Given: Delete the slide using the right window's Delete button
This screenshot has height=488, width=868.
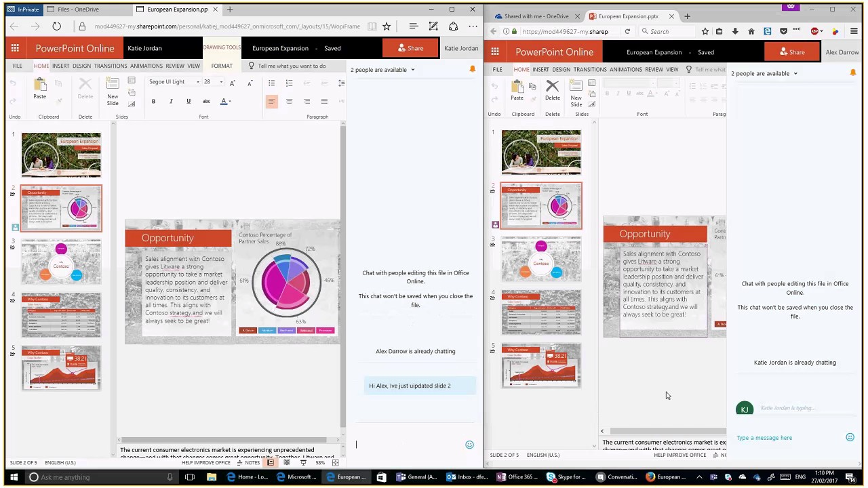Looking at the screenshot, I should pos(553,89).
